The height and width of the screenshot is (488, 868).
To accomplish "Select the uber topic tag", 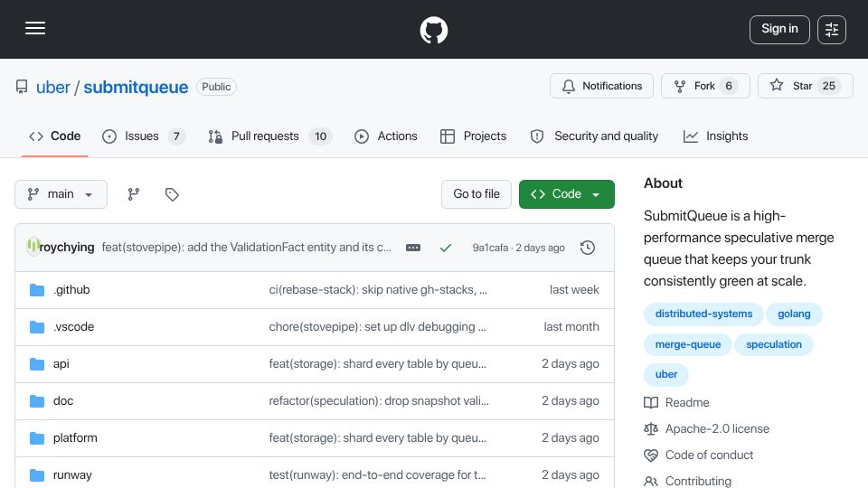I will pos(666,374).
